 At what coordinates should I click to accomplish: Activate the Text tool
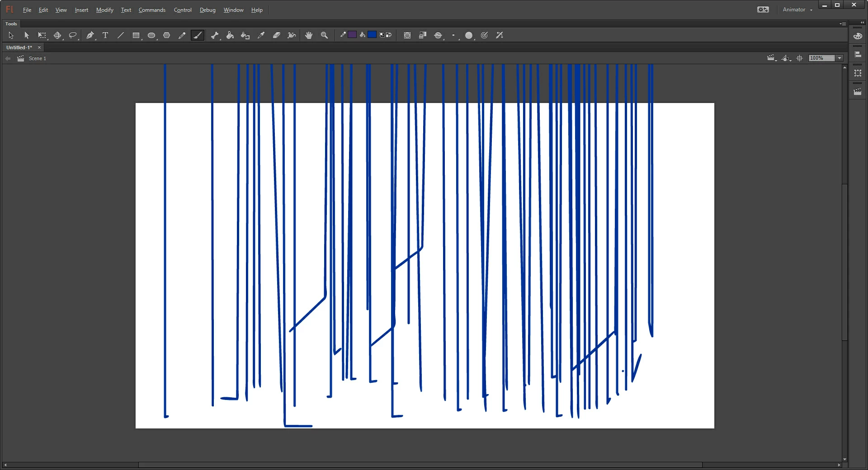click(x=105, y=35)
